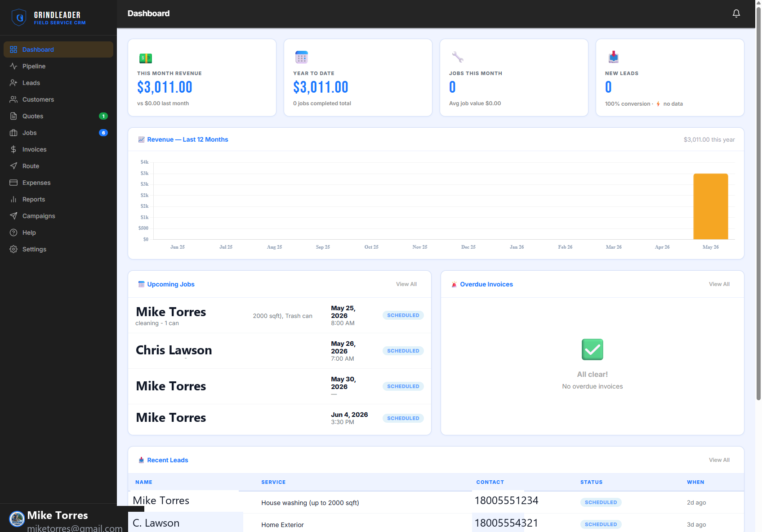This screenshot has width=762, height=532.
Task: Open Mike Torres job on May 30
Action: pyautogui.click(x=280, y=386)
